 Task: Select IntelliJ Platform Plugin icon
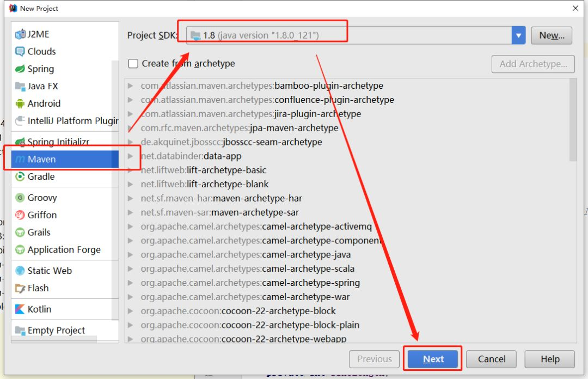tap(20, 121)
